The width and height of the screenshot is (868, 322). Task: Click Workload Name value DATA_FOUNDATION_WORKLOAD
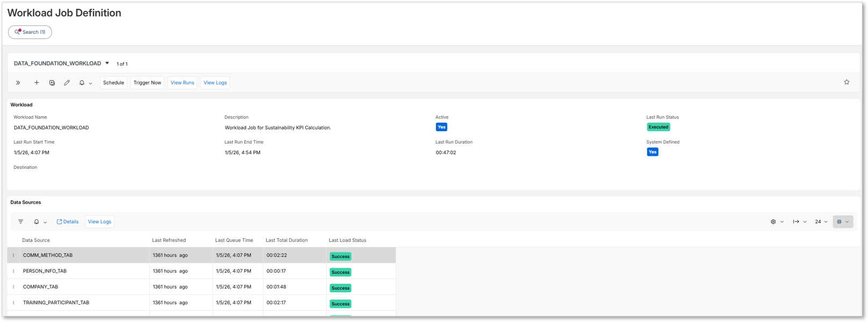51,128
